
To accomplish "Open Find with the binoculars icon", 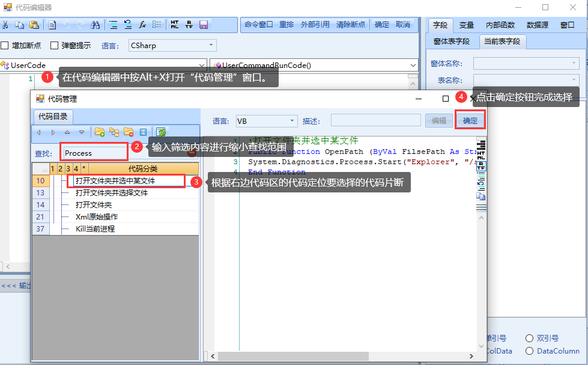I will point(95,25).
